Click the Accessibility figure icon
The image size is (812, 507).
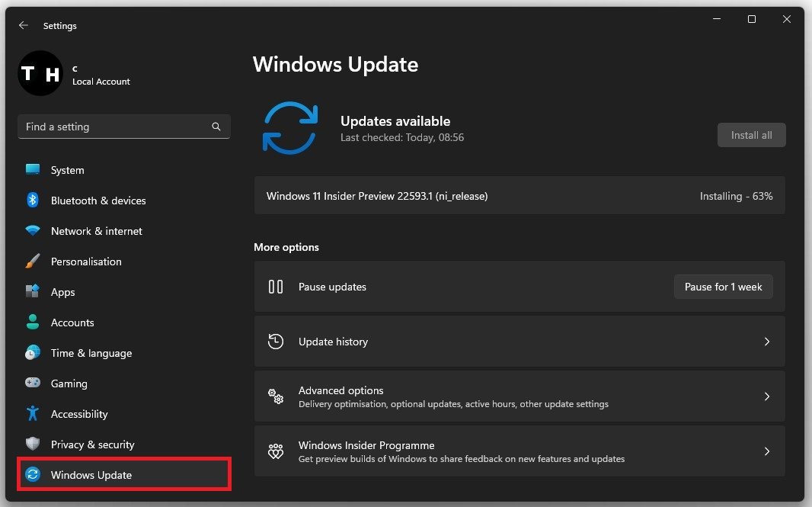33,413
